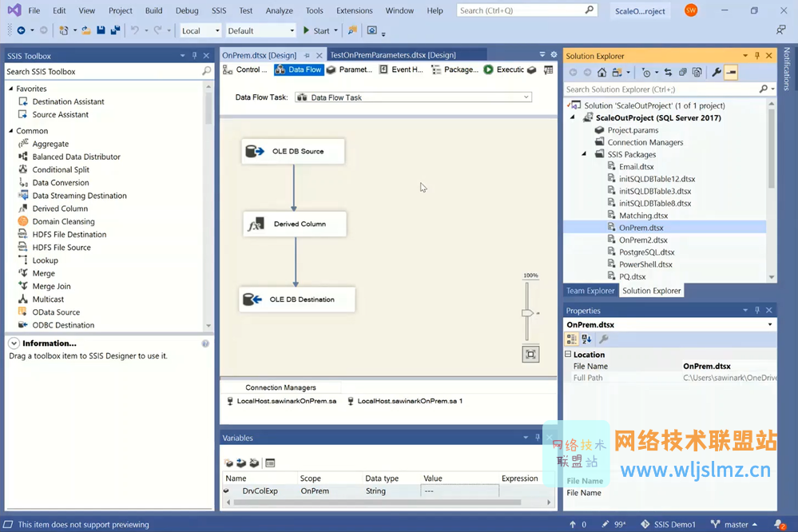Click the Open File folder icon
798x532 pixels.
86,30
